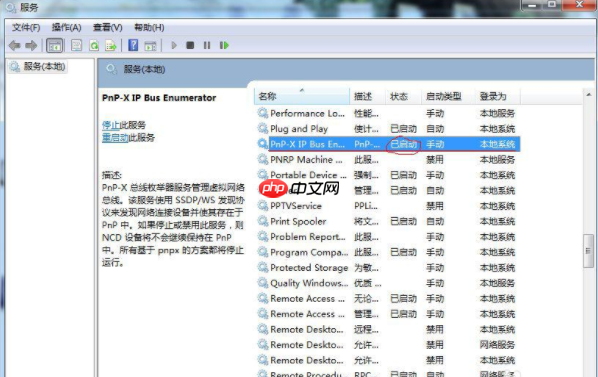Open the Properties sheet toolbar icon
The height and width of the screenshot is (377, 598).
pyautogui.click(x=76, y=46)
